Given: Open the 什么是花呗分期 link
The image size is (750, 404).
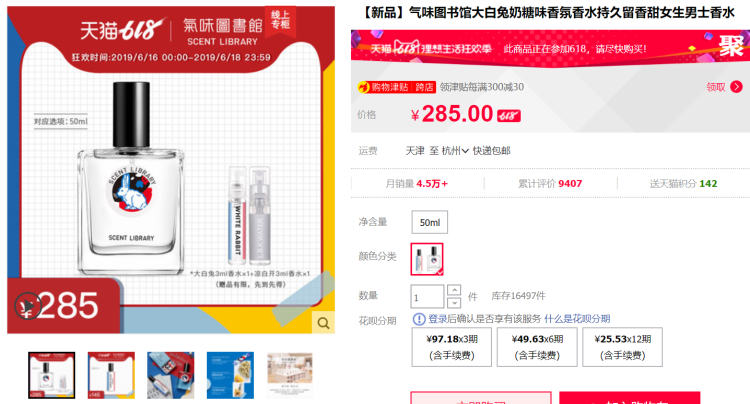Looking at the screenshot, I should pyautogui.click(x=577, y=319).
